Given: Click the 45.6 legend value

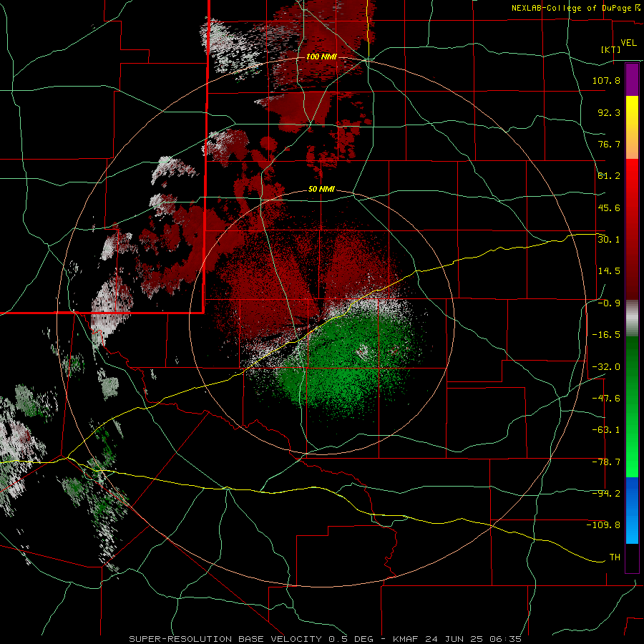Looking at the screenshot, I should 609,208.
